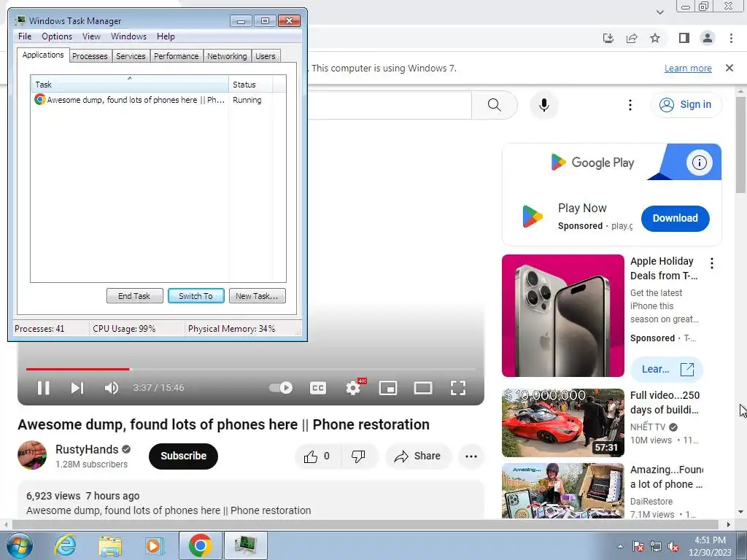The width and height of the screenshot is (747, 560).
Task: Click Chrome share page icon
Action: pyautogui.click(x=632, y=38)
